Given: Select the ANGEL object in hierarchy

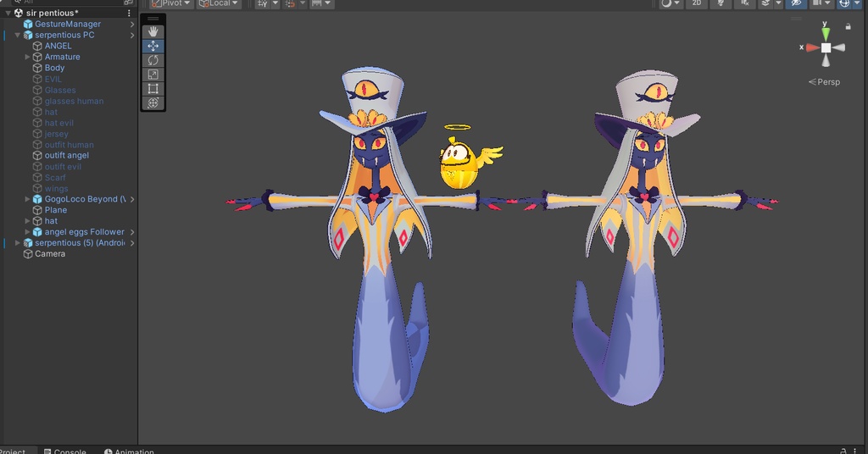Looking at the screenshot, I should click(x=58, y=47).
